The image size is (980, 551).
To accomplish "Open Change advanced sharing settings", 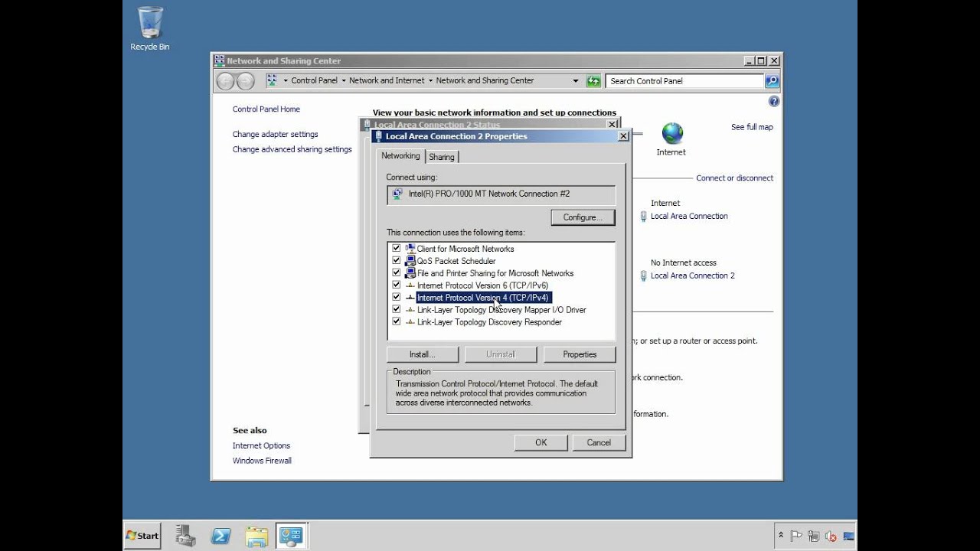I will click(292, 149).
